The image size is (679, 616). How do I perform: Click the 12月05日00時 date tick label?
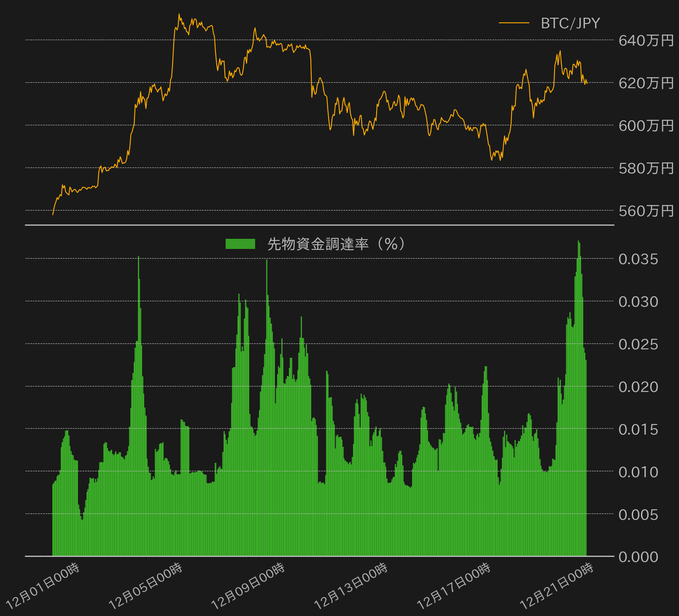click(x=145, y=586)
